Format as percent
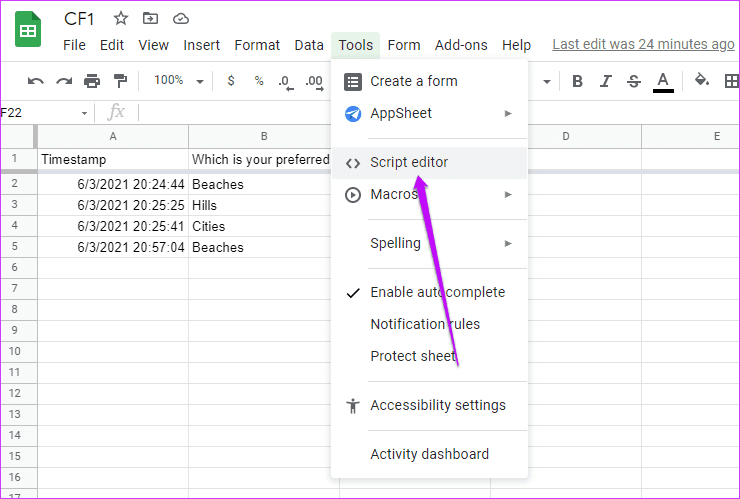740x499 pixels. click(x=259, y=81)
